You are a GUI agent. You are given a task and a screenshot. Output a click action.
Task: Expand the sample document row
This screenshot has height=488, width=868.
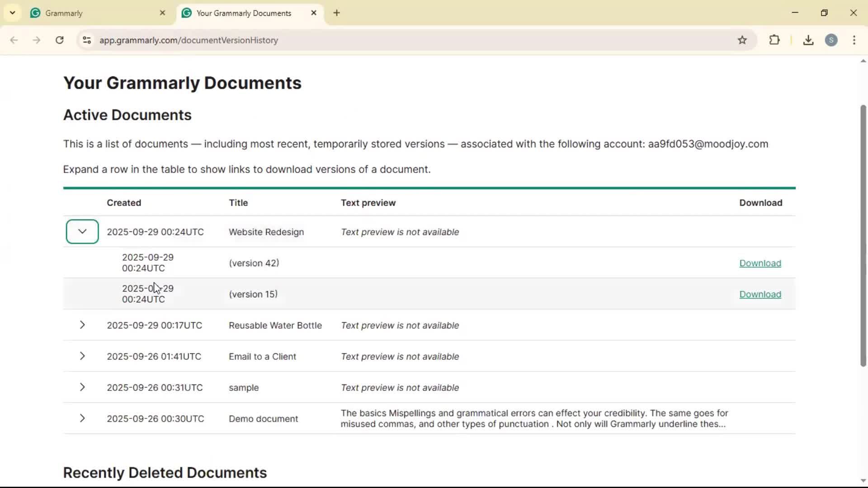[x=82, y=387]
